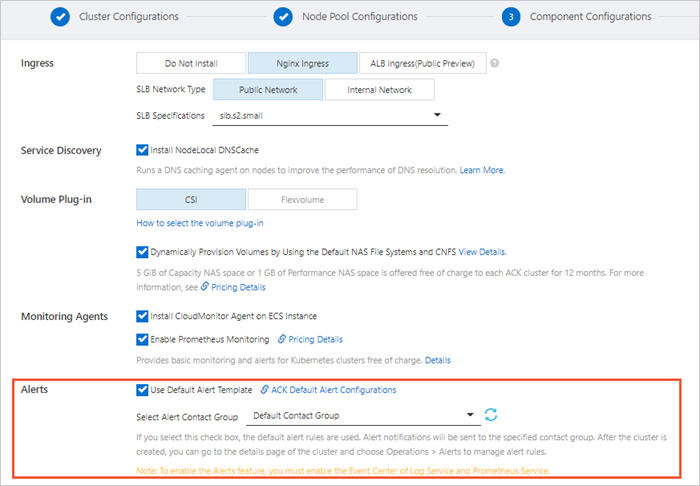Click the Ingress section label
This screenshot has height=486, width=700.
[37, 63]
